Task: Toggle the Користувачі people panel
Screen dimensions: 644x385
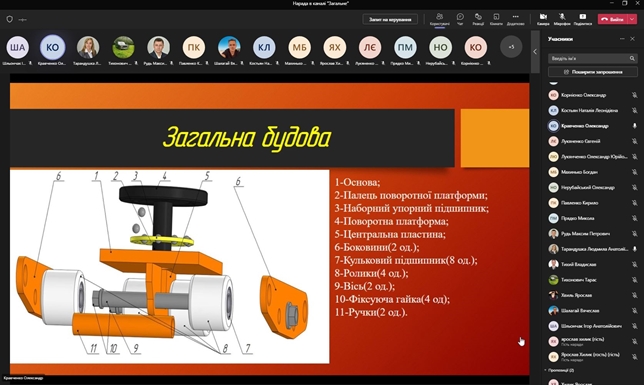Action: [439, 19]
